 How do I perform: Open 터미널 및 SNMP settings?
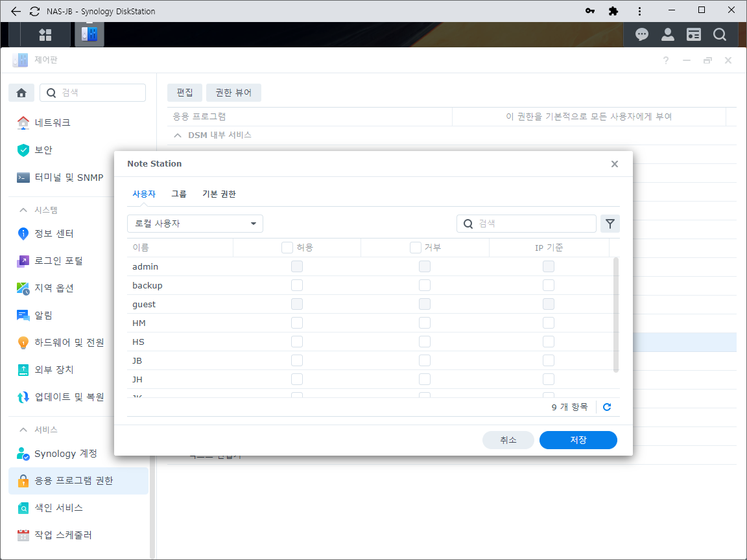tap(60, 178)
